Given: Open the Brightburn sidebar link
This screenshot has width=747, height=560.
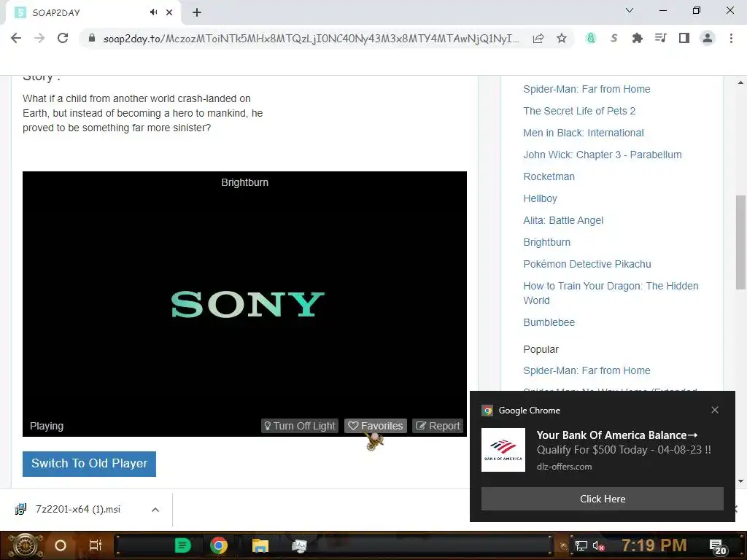Looking at the screenshot, I should pyautogui.click(x=546, y=242).
